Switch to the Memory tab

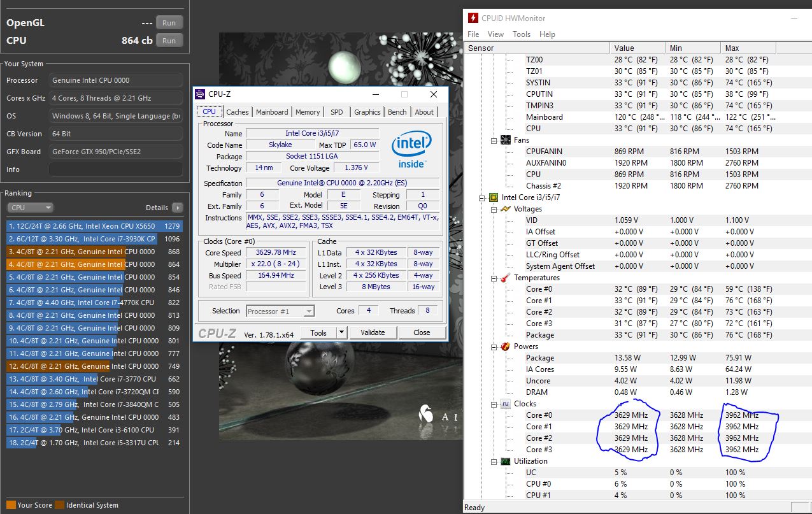[x=308, y=112]
